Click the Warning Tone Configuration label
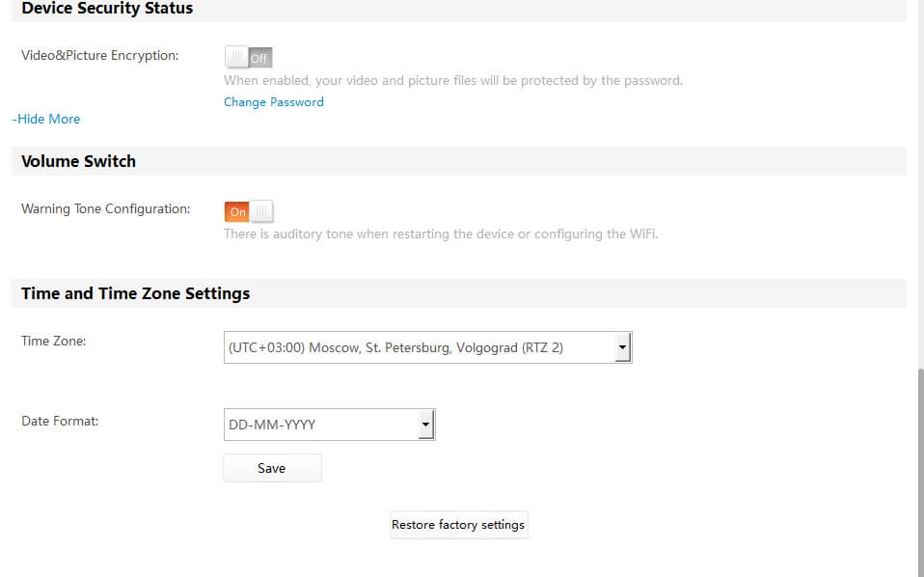This screenshot has height=577, width=924. (105, 209)
